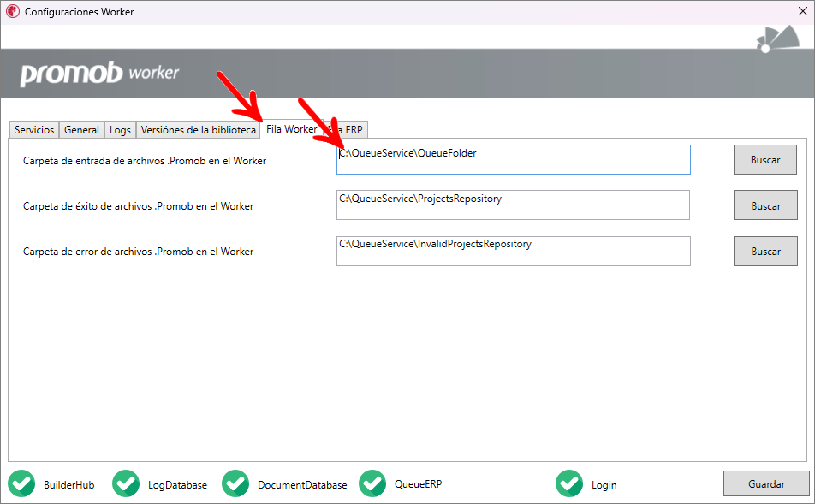Screen dimensions: 815x504
Task: Click the 'Carpeta de éxito de archivos' label
Action: (x=139, y=206)
